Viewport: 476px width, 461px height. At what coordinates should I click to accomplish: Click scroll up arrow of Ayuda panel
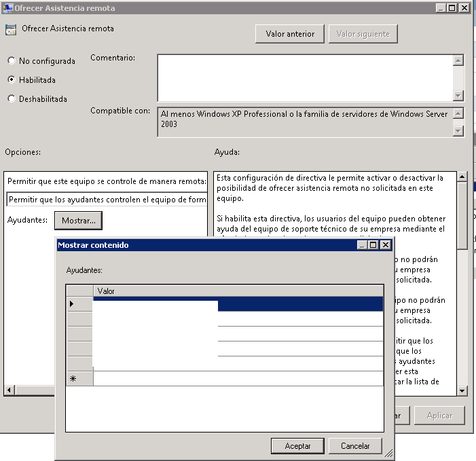click(x=462, y=177)
